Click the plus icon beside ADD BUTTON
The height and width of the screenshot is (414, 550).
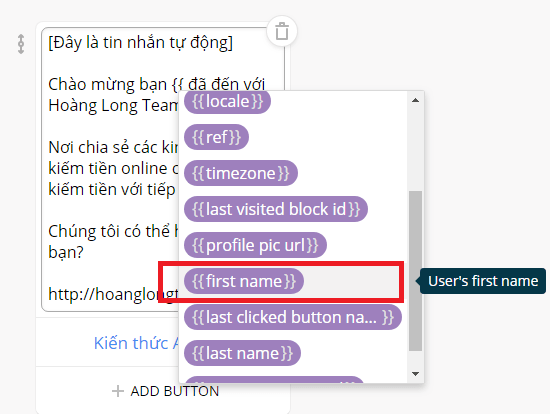(x=118, y=391)
